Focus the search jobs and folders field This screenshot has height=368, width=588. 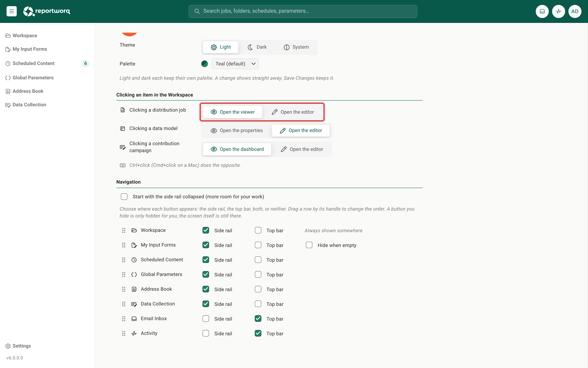click(303, 11)
